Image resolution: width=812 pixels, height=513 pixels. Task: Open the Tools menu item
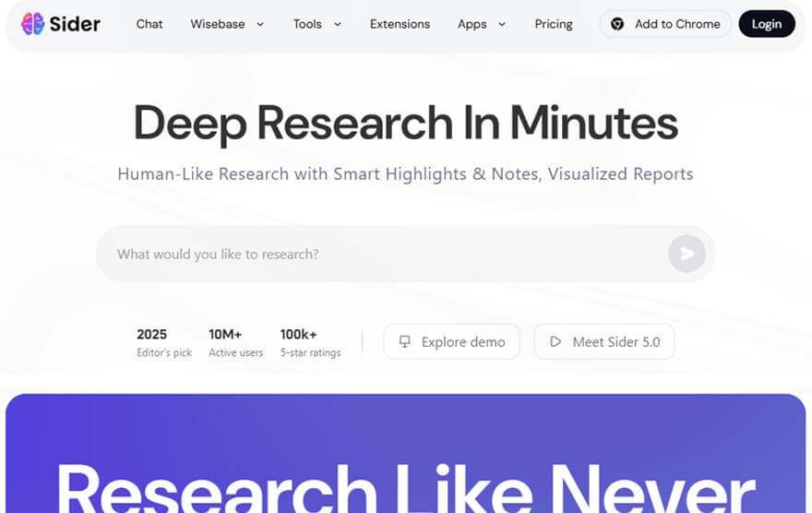(307, 24)
